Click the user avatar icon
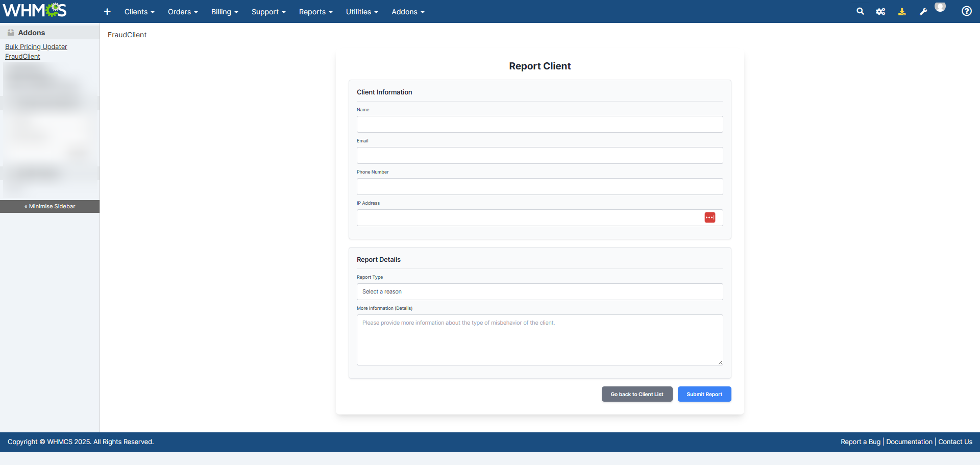This screenshot has width=980, height=465. tap(940, 7)
